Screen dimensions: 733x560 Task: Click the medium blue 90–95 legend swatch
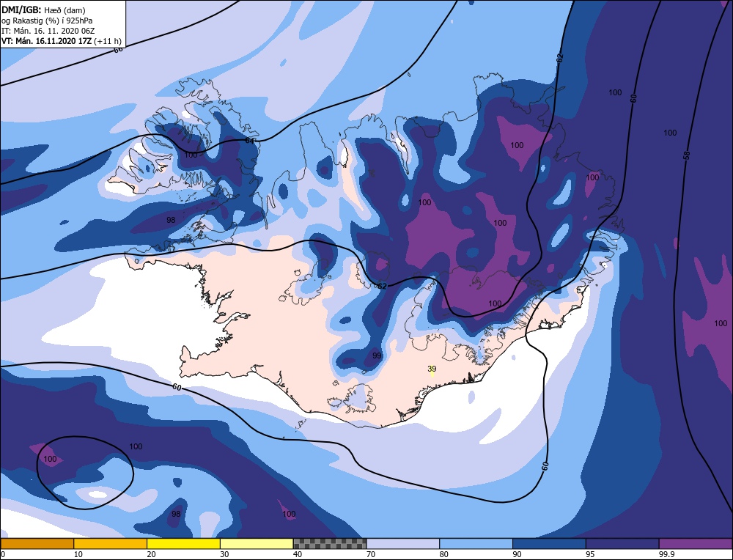[x=549, y=543]
